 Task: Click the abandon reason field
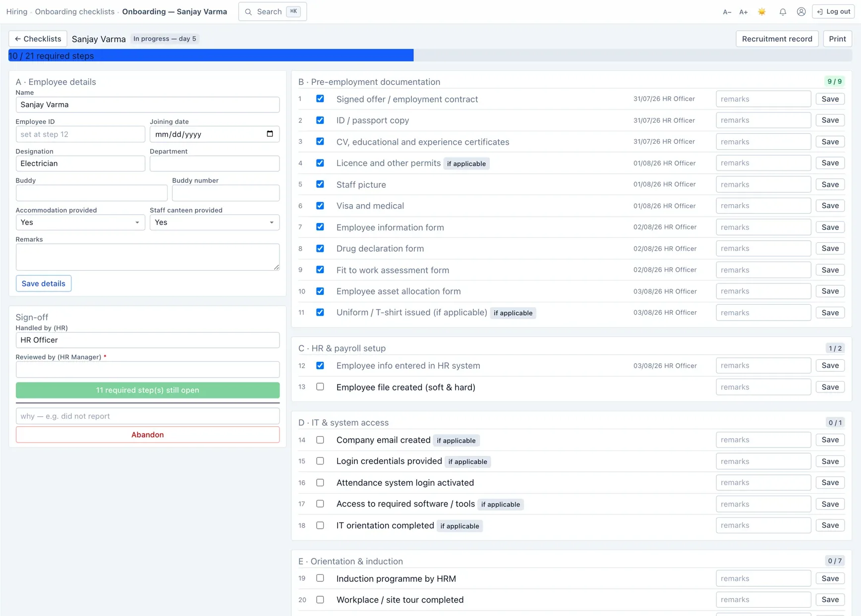tap(148, 416)
